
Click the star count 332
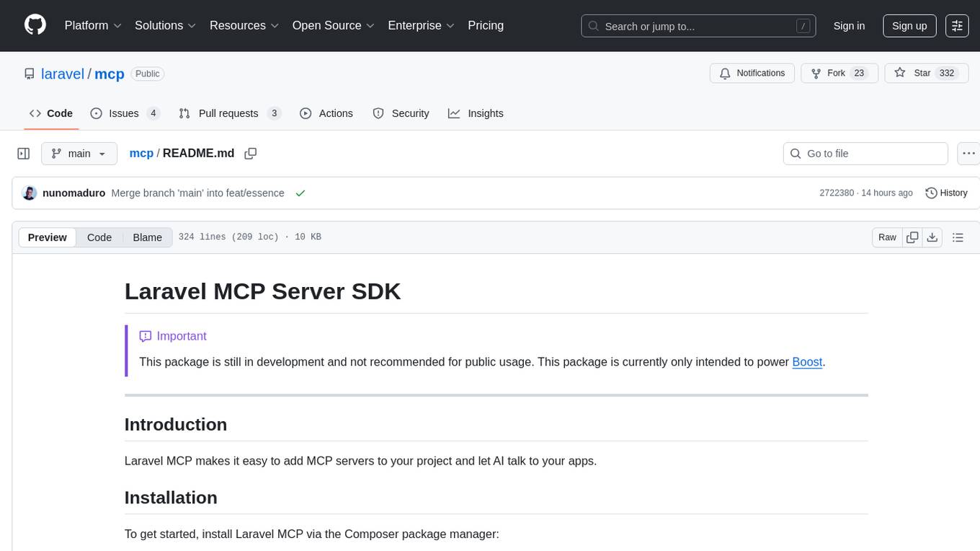[947, 74]
